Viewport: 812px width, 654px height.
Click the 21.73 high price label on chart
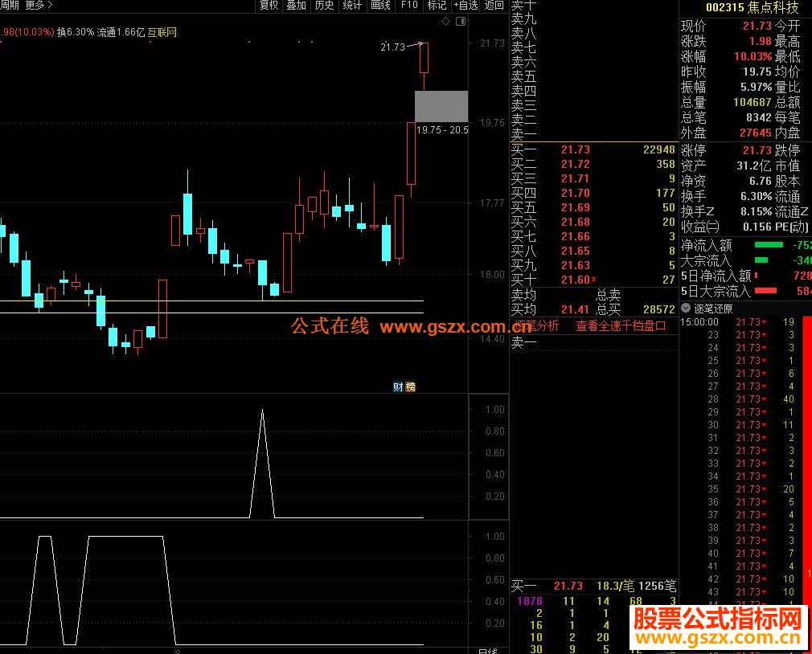(392, 47)
